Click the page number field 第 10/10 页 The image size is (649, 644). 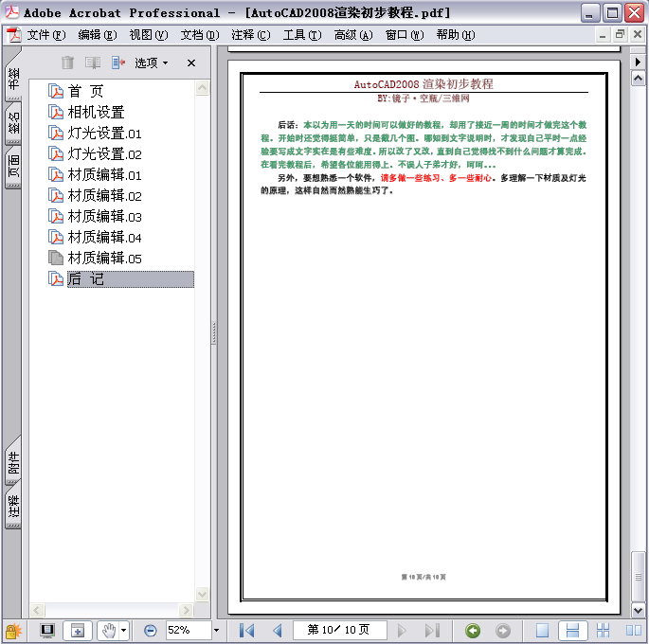339,630
